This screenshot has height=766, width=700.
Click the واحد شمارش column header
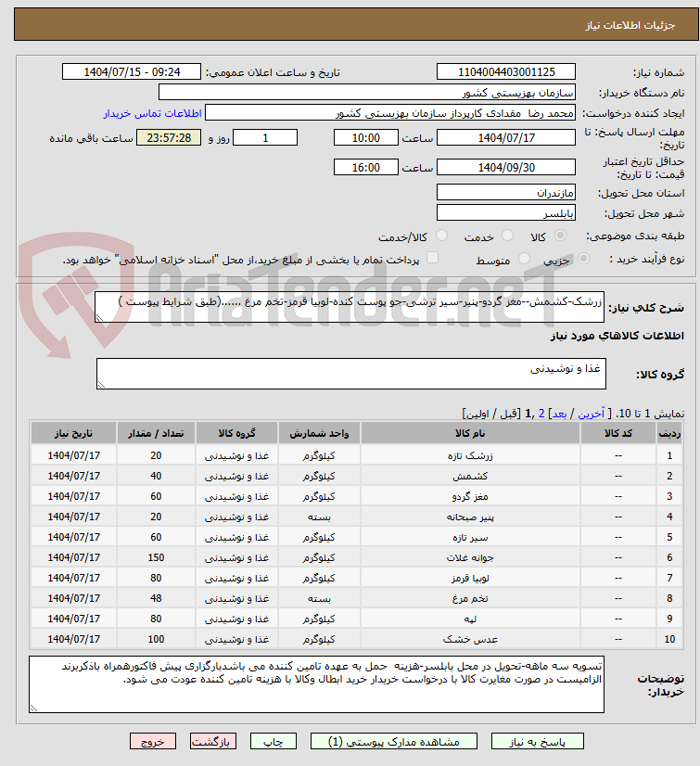pos(319,433)
